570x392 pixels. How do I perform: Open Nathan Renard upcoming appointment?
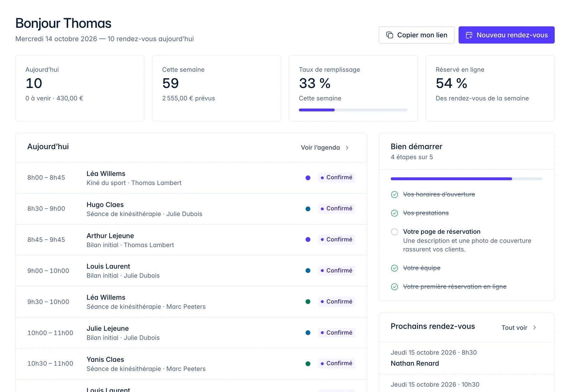click(x=415, y=363)
